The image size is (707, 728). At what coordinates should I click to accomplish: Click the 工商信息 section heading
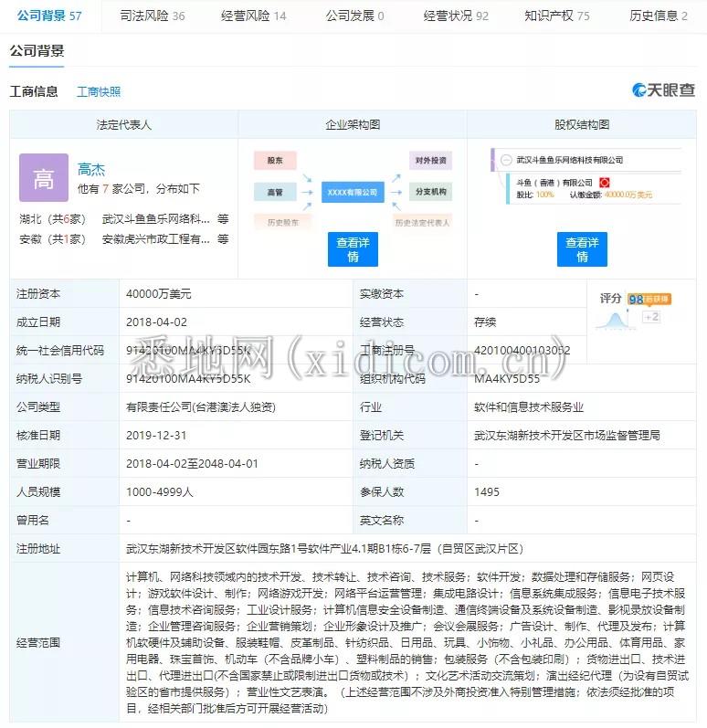coord(34,91)
